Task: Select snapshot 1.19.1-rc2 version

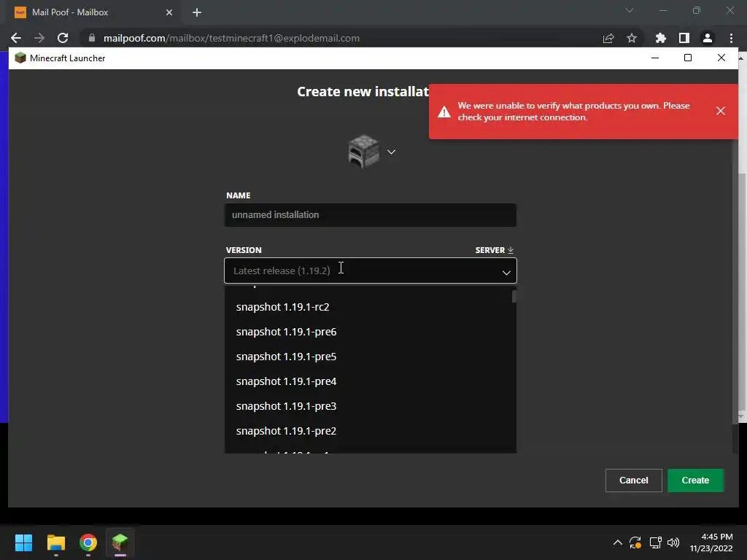Action: pos(370,307)
